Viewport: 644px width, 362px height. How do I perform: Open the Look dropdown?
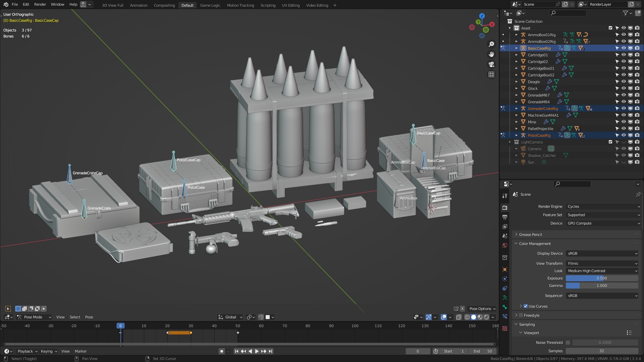click(x=602, y=271)
